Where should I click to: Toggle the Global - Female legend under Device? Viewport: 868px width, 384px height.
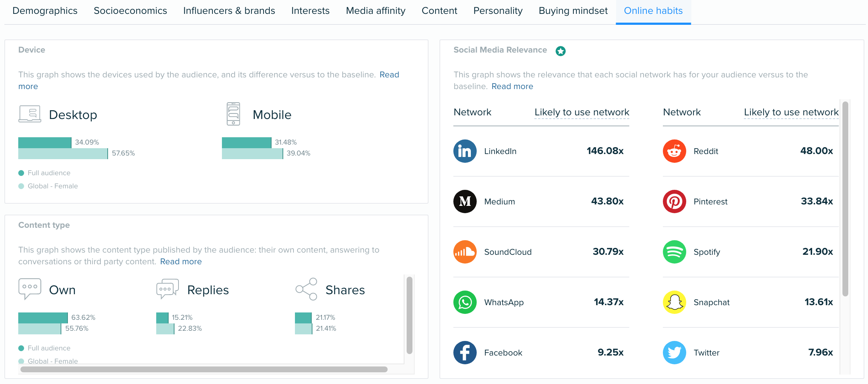click(22, 186)
